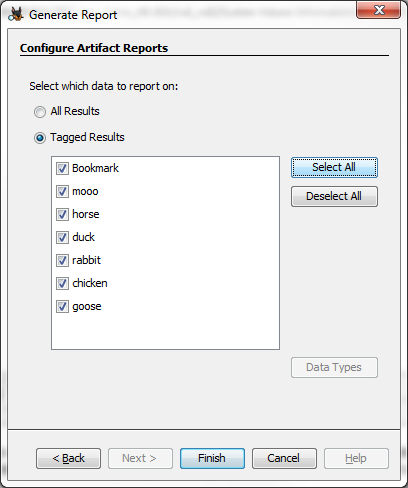Close the Generate Report dialog
Screen dimensions: 408x488
[378, 10]
